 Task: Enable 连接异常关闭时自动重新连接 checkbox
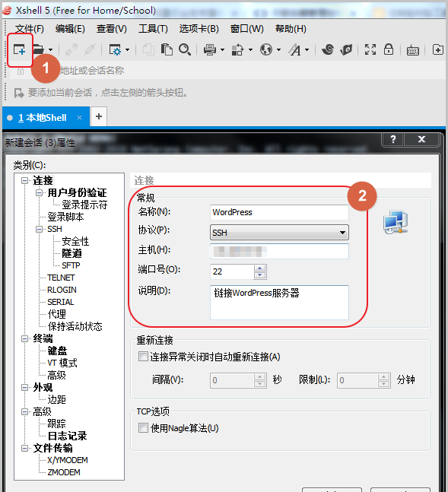[x=143, y=357]
